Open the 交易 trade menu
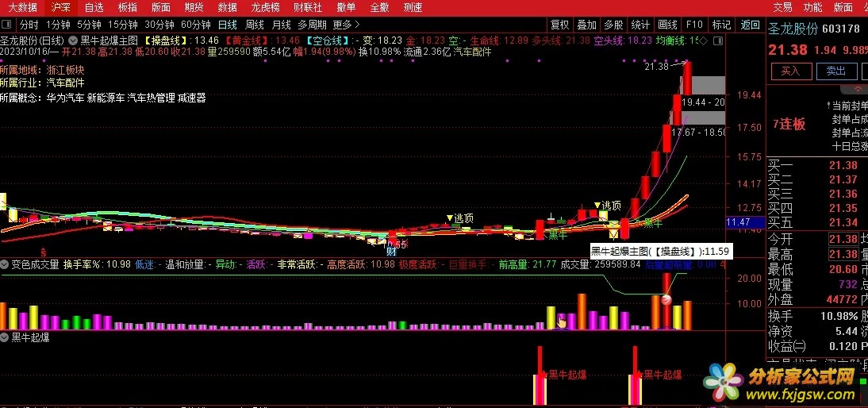 [x=783, y=7]
